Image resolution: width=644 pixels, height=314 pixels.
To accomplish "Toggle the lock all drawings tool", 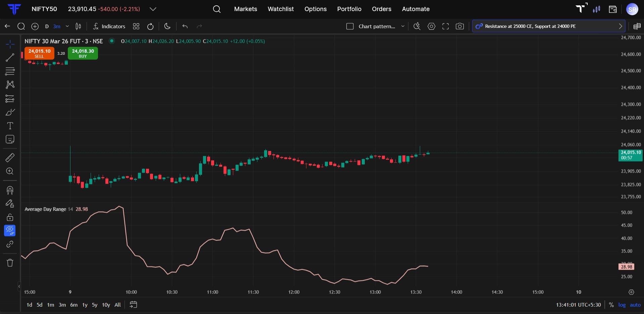I will (x=10, y=217).
